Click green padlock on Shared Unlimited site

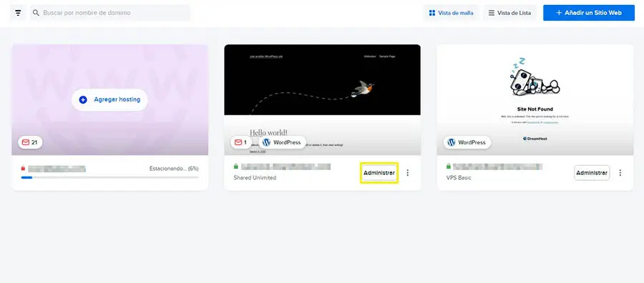235,167
